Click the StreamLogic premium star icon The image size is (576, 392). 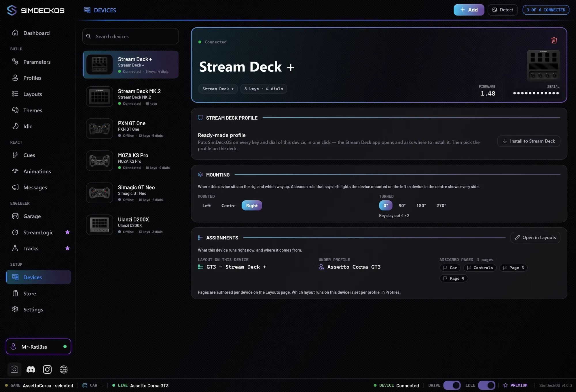click(x=67, y=232)
